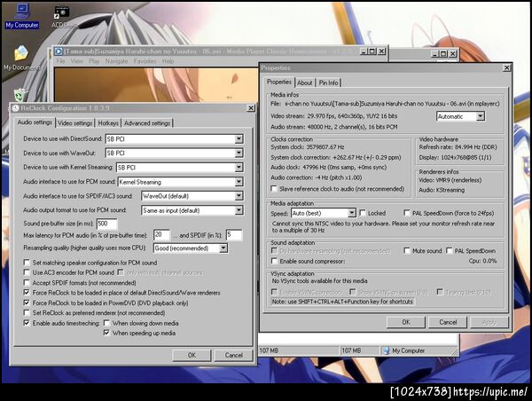Open My Documents desktop icon
The image size is (532, 401).
pyautogui.click(x=21, y=58)
